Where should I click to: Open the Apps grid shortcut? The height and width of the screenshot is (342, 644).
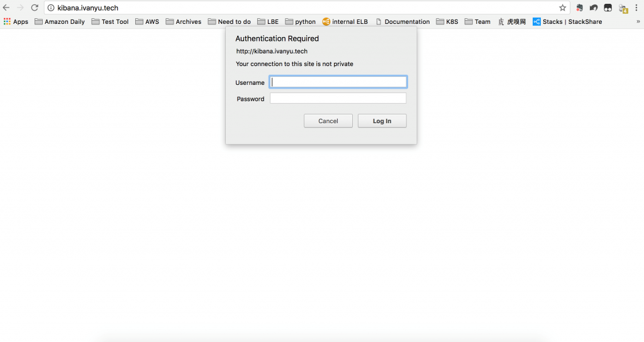pyautogui.click(x=16, y=21)
